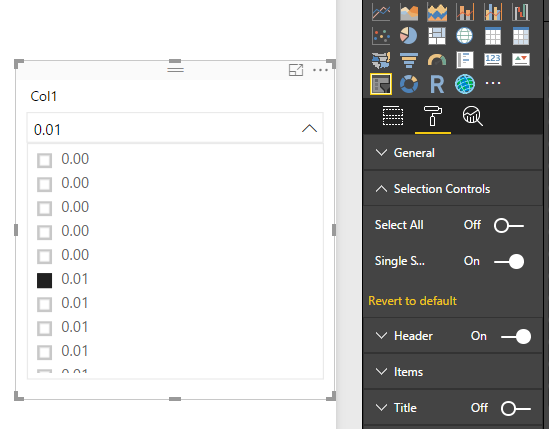Screen dimensions: 549x429
Task: Select the card (123) visual
Action: click(493, 60)
